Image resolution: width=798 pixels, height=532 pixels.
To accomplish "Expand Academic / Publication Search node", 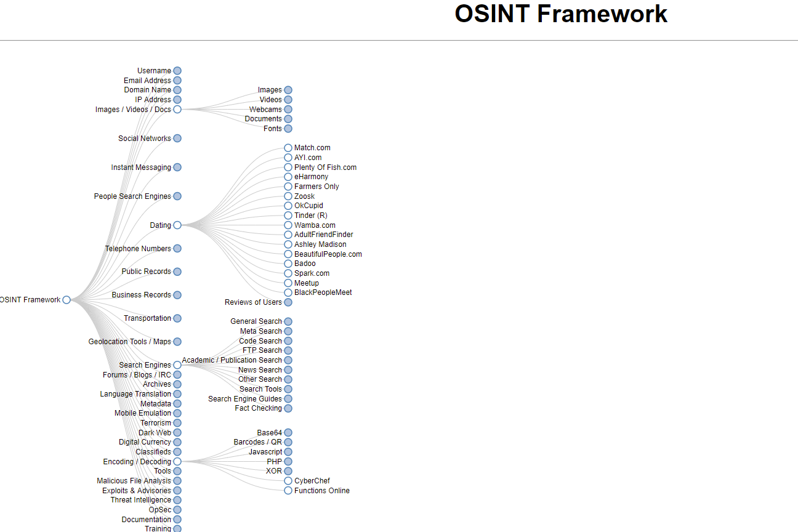I will tap(288, 360).
